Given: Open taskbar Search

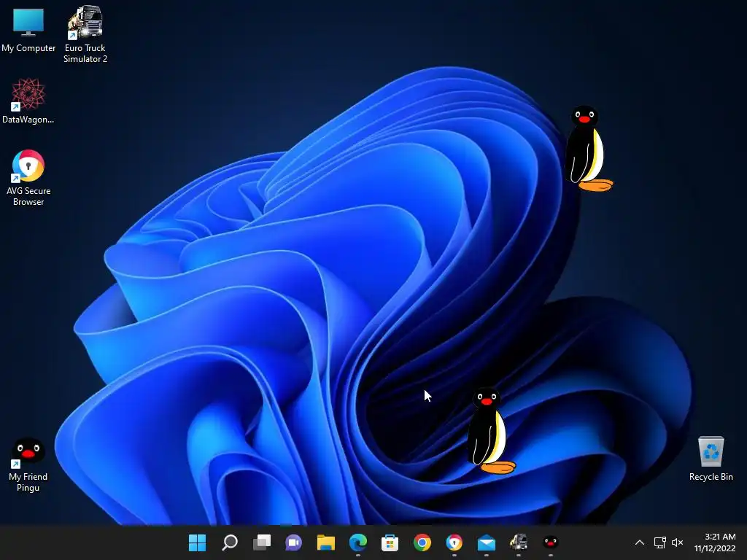Looking at the screenshot, I should pos(230,542).
